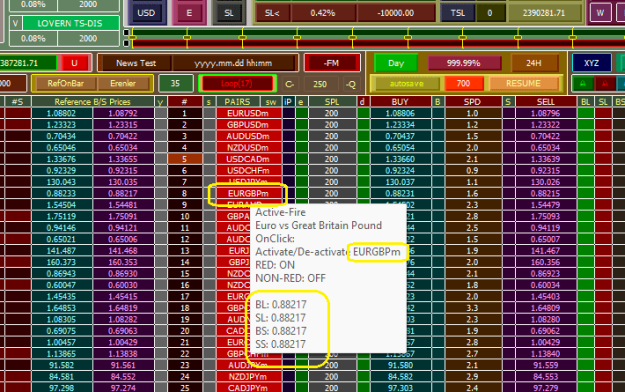625x392 pixels.
Task: Toggle the USDCADm pair button
Action: [x=249, y=159]
